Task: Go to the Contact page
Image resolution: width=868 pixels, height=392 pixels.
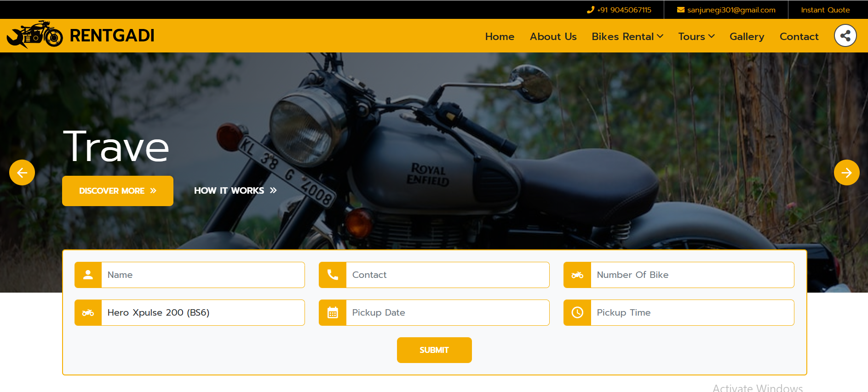Action: tap(799, 36)
